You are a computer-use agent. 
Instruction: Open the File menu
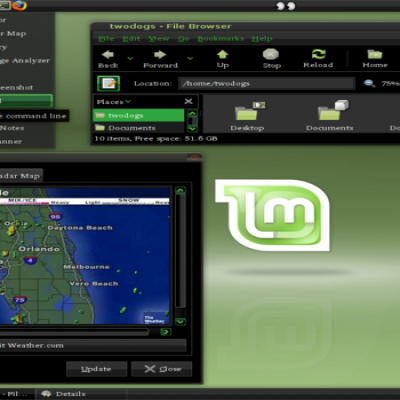pos(106,39)
